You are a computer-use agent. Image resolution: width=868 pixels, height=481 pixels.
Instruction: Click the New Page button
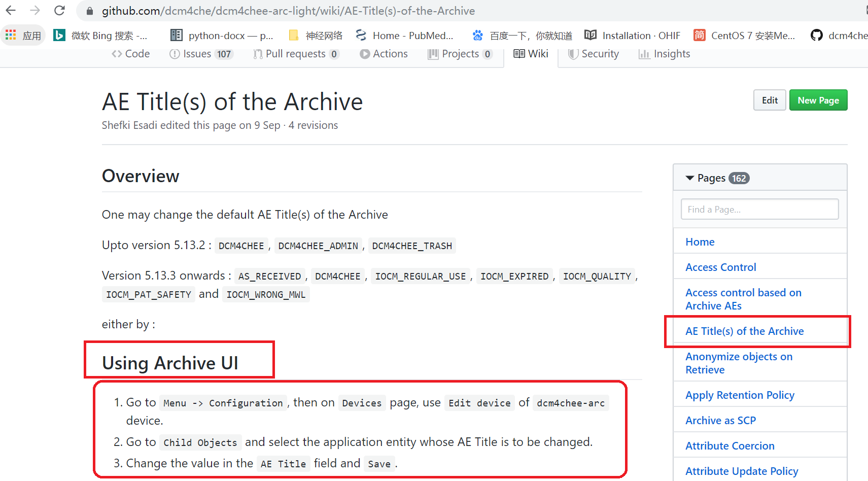pos(818,100)
